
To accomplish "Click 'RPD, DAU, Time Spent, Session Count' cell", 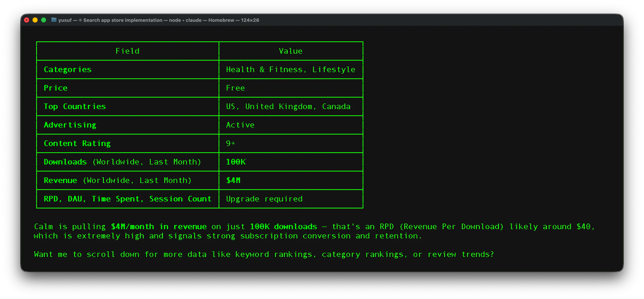I will tap(127, 199).
